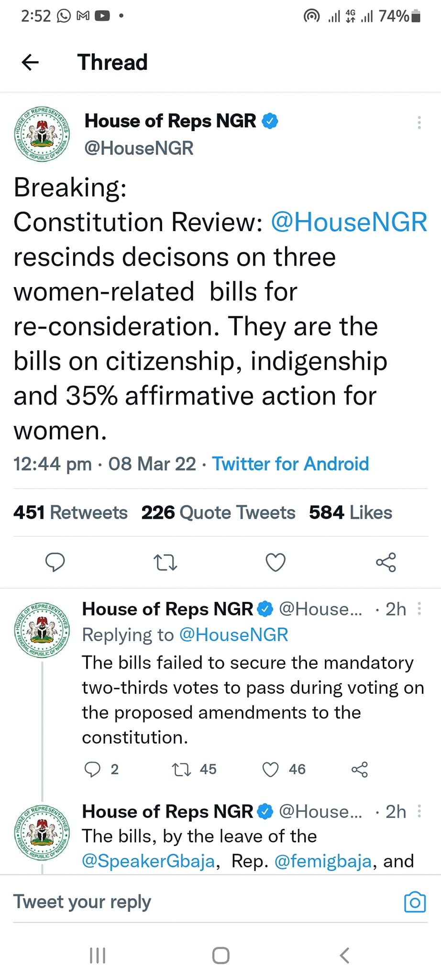Image resolution: width=441 pixels, height=980 pixels.
Task: Open the @HouseNGR mention in the tweet text
Action: coord(349,222)
